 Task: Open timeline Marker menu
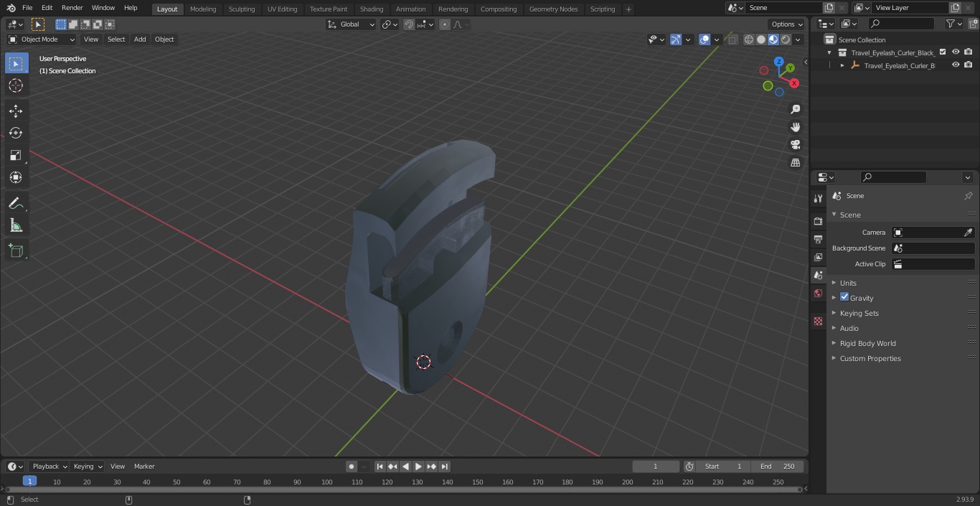point(144,467)
